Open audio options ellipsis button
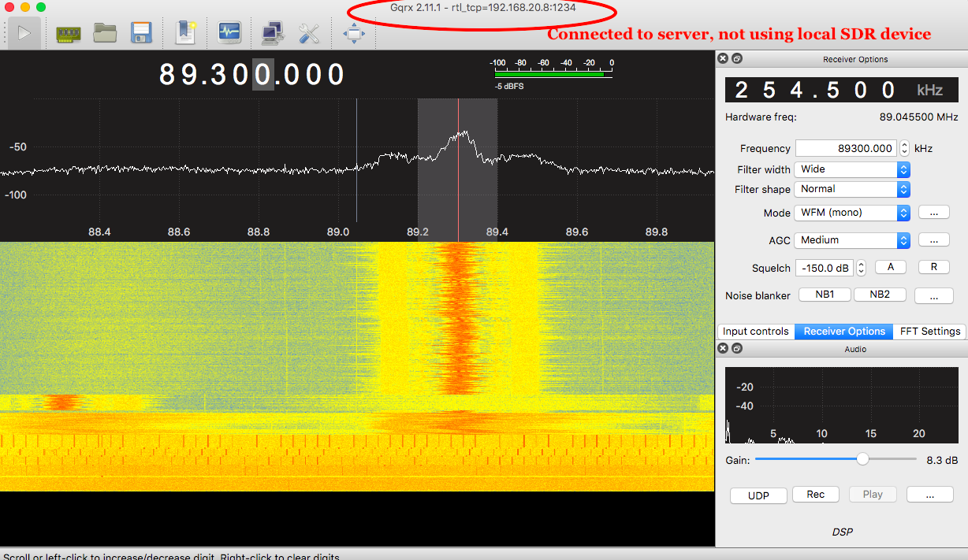The height and width of the screenshot is (560, 968). 930,495
